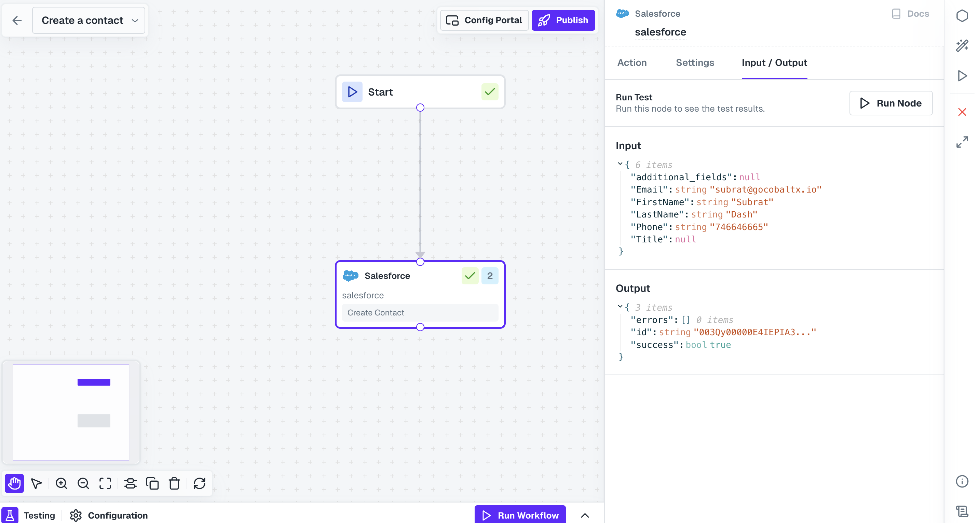This screenshot has width=980, height=523.
Task: Open the Create a contact workflow dropdown
Action: pyautogui.click(x=135, y=20)
